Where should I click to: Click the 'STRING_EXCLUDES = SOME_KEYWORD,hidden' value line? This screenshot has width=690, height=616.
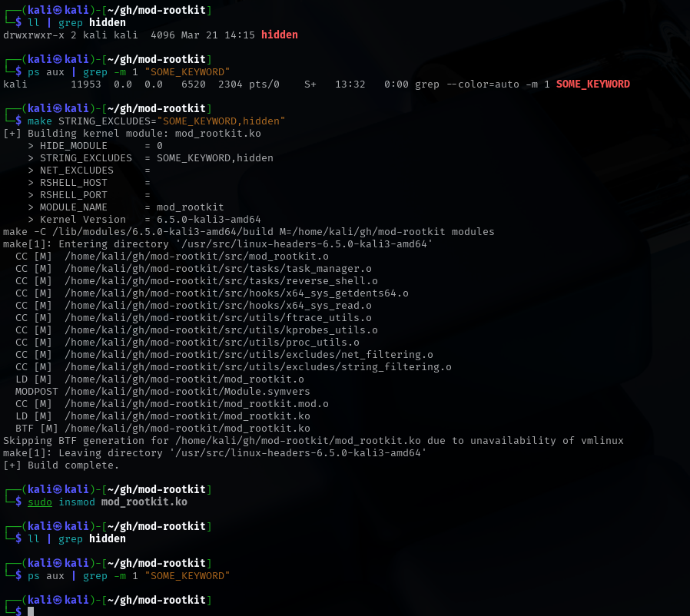[x=151, y=158]
